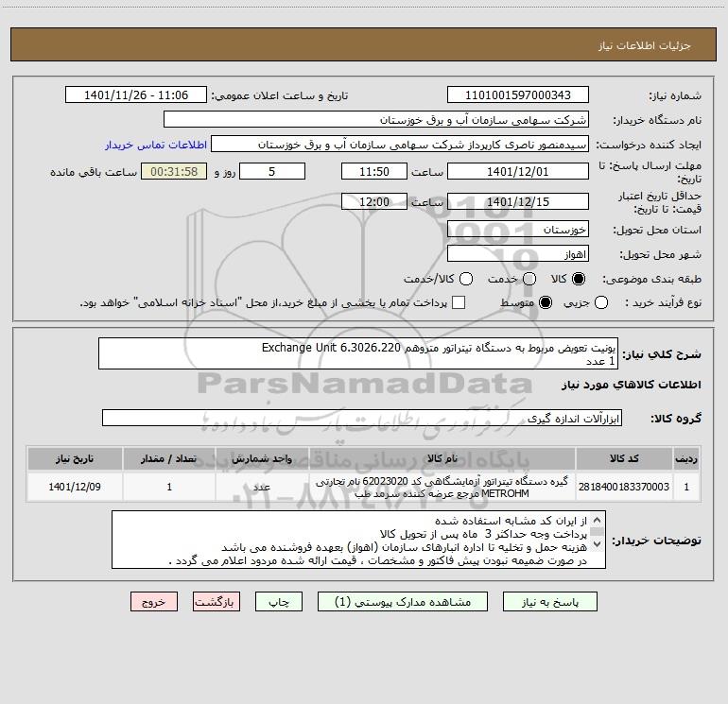Click the countdown timer 00:31:58 field

(174, 172)
